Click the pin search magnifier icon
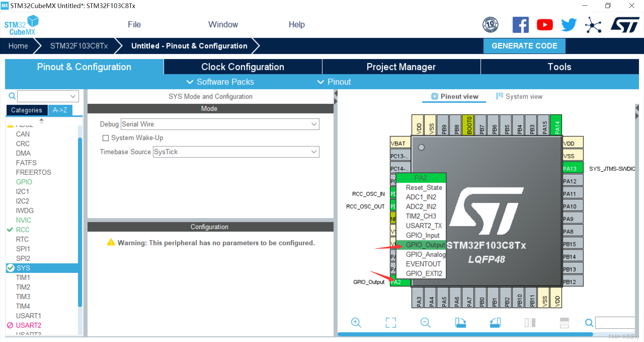This screenshot has height=342, width=644. coord(589,323)
